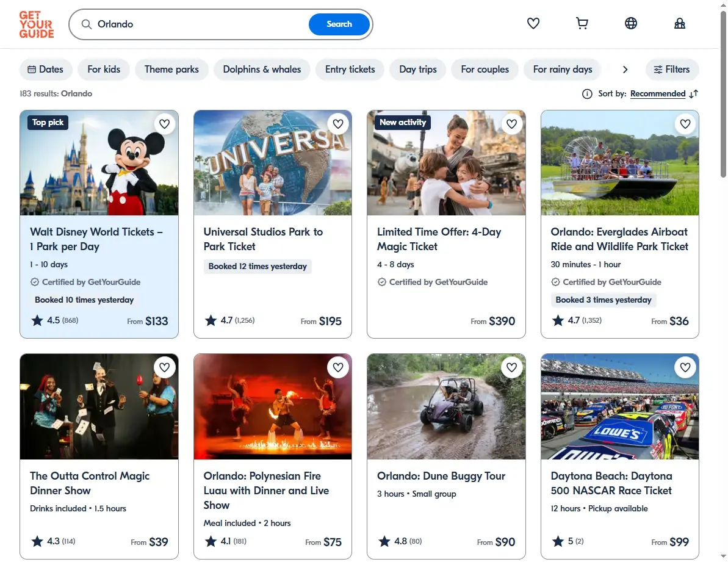This screenshot has width=728, height=562.
Task: Click the NASCAR race cars thumbnail
Action: [620, 406]
